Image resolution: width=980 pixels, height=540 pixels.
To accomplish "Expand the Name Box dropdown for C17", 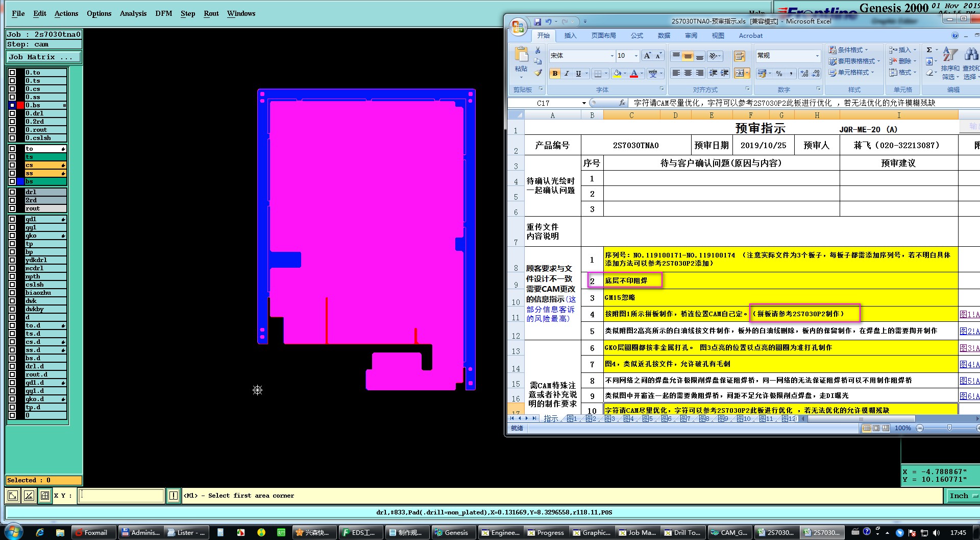I will tap(584, 103).
